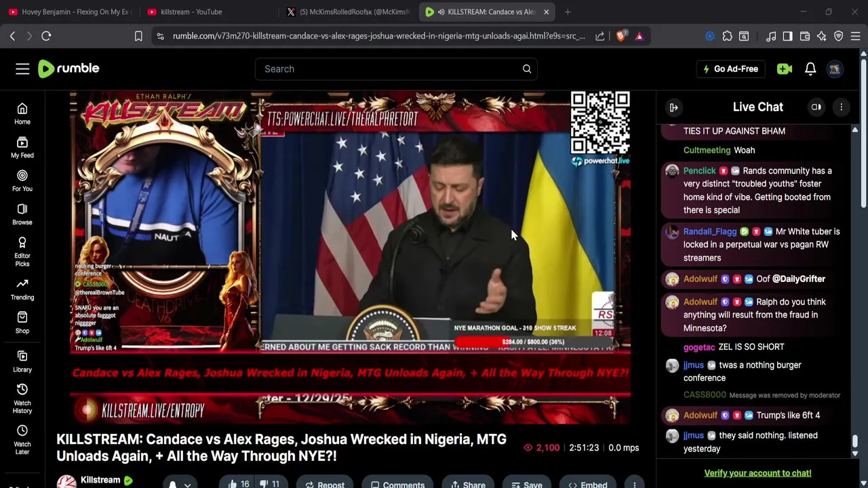Open Watch History in the sidebar
Image resolution: width=868 pixels, height=488 pixels.
coord(22,399)
